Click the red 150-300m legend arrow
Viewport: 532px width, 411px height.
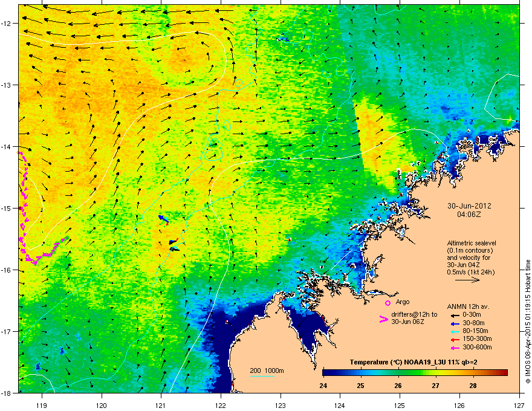coord(454,339)
